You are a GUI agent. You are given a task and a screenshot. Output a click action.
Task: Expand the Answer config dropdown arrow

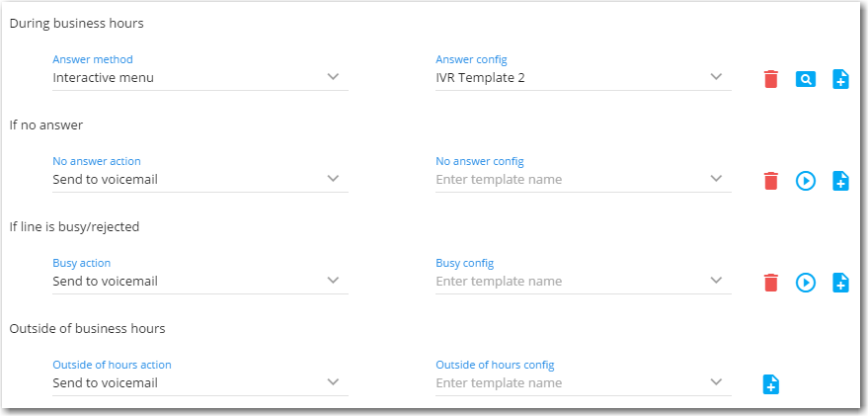(x=716, y=77)
